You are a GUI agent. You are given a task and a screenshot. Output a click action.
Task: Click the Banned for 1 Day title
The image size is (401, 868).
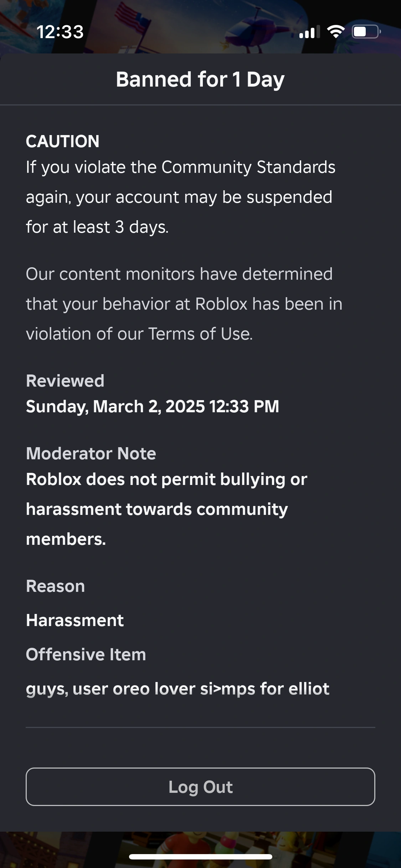(x=200, y=79)
